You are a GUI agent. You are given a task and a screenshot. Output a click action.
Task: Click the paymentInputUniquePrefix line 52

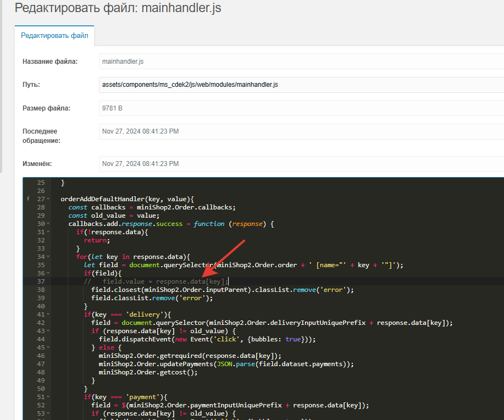click(230, 405)
